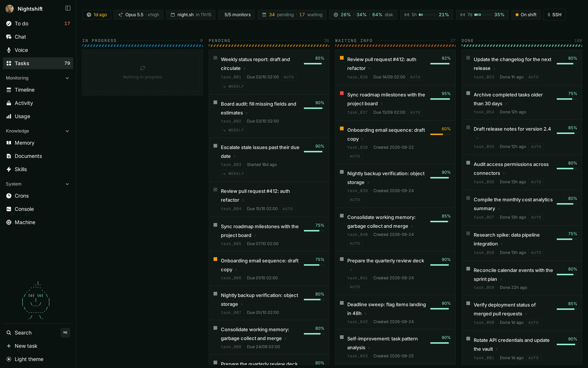588x368 pixels.
Task: Click the 7d usage progress bar
Action: click(x=483, y=15)
